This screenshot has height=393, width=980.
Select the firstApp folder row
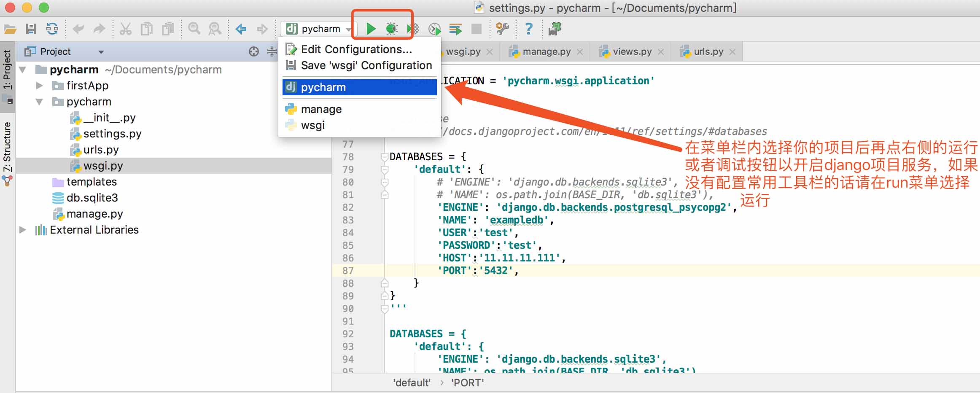click(174, 86)
